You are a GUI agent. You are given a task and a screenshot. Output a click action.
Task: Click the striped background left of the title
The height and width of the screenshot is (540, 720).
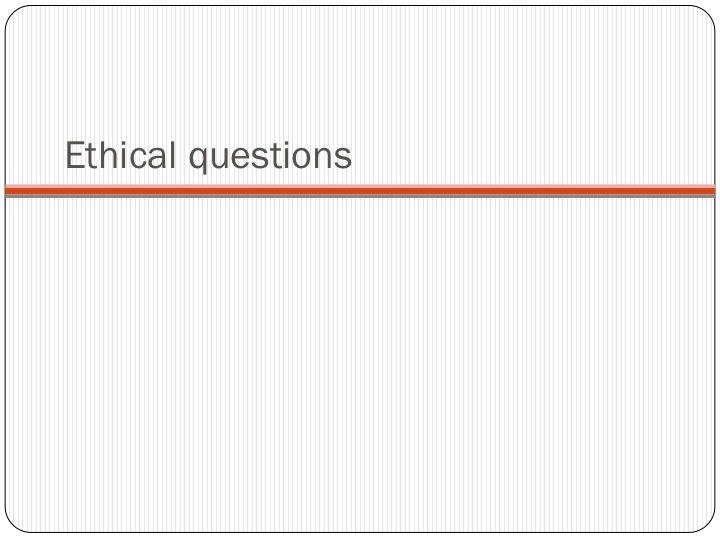coord(35,156)
